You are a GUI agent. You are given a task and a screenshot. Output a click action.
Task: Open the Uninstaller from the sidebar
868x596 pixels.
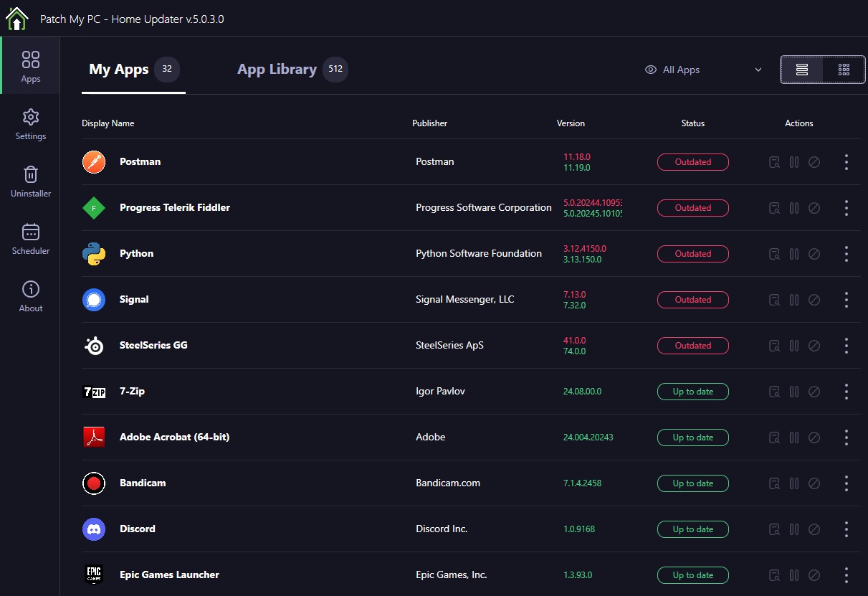[30, 181]
